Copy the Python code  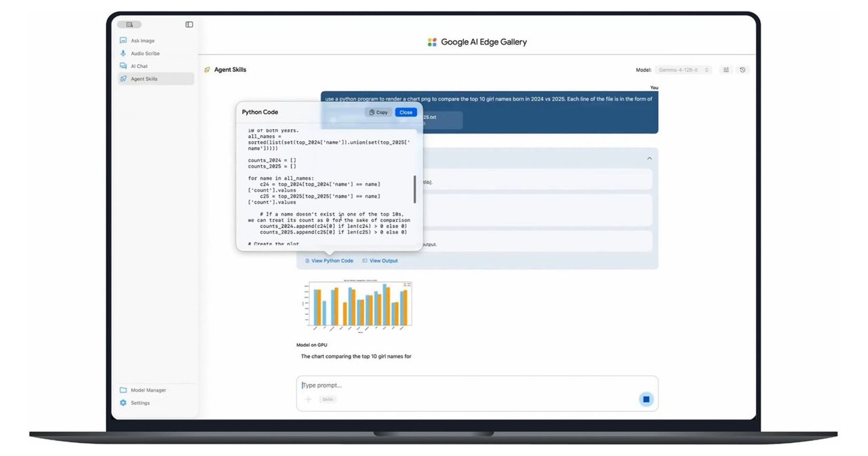click(x=379, y=112)
